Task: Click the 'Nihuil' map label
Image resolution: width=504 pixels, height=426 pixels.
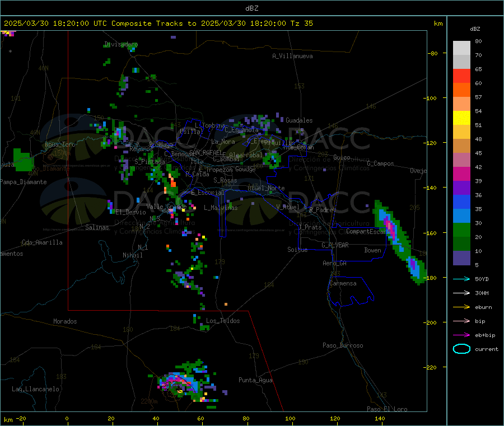Action: (x=132, y=255)
